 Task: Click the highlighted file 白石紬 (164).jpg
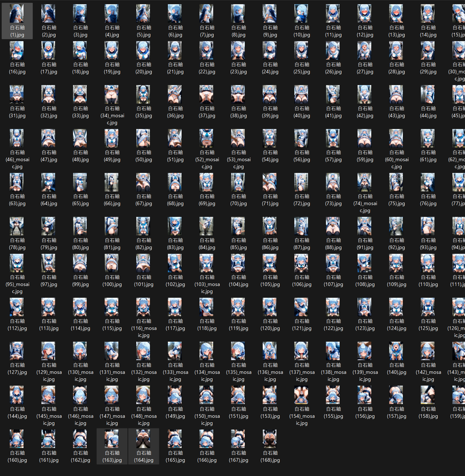point(144,446)
